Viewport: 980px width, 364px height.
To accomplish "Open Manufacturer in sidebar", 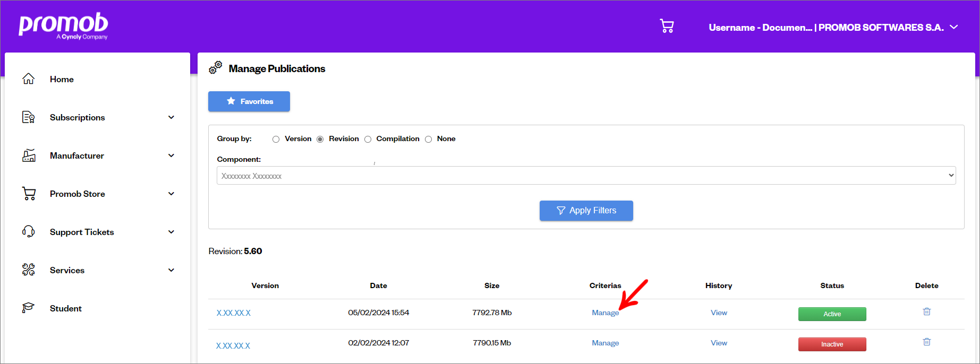I will click(x=77, y=155).
